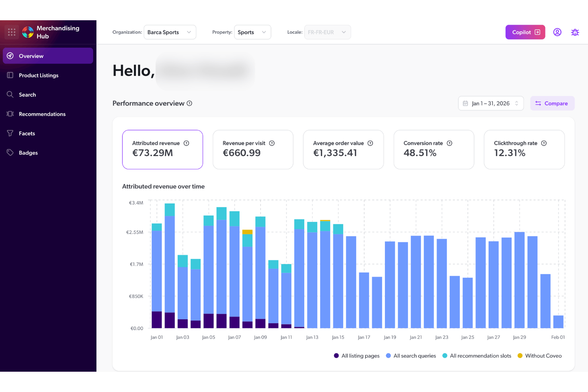The width and height of the screenshot is (588, 392).
Task: Click the Attributed revenue info icon
Action: pyautogui.click(x=186, y=143)
